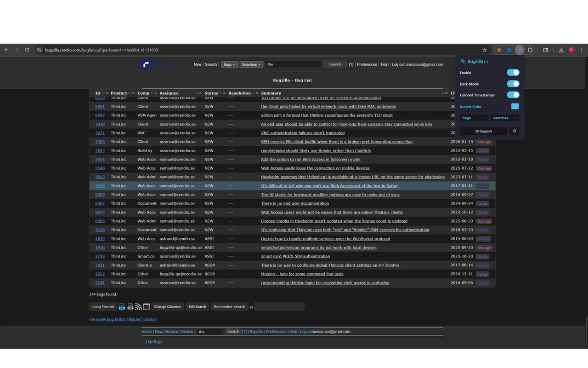Click the RSS feed icon below bug list
Screen dimensions: 588x368
click(138, 307)
